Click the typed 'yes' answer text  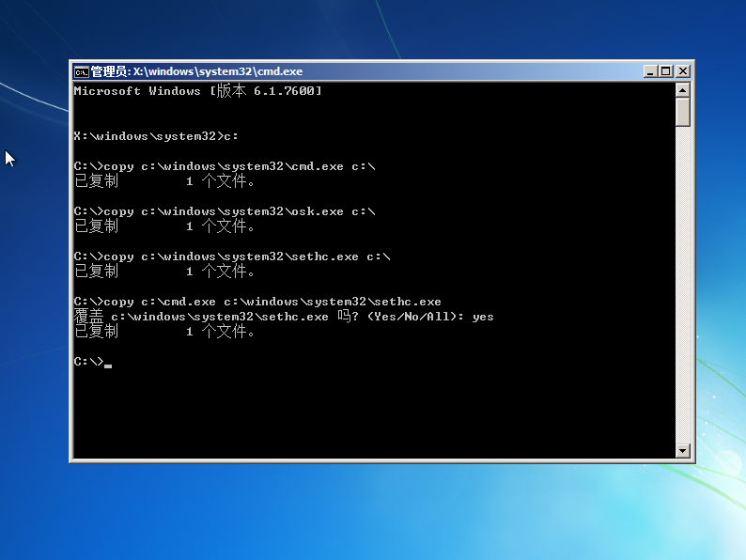click(483, 317)
